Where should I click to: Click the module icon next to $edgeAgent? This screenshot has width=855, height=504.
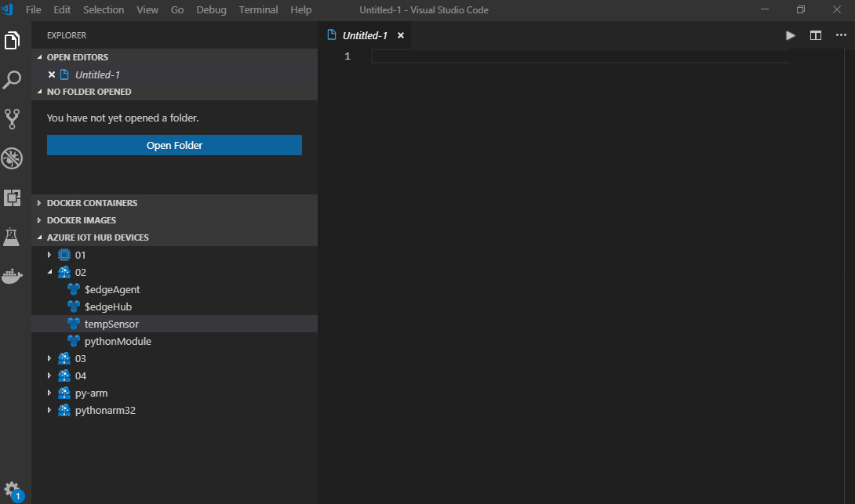tap(74, 289)
